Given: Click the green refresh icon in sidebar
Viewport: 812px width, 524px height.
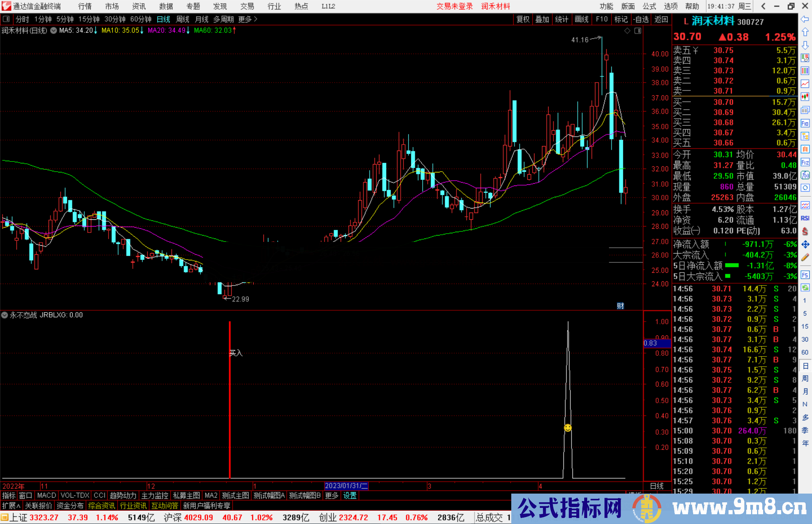Looking at the screenshot, I should click(x=805, y=288).
